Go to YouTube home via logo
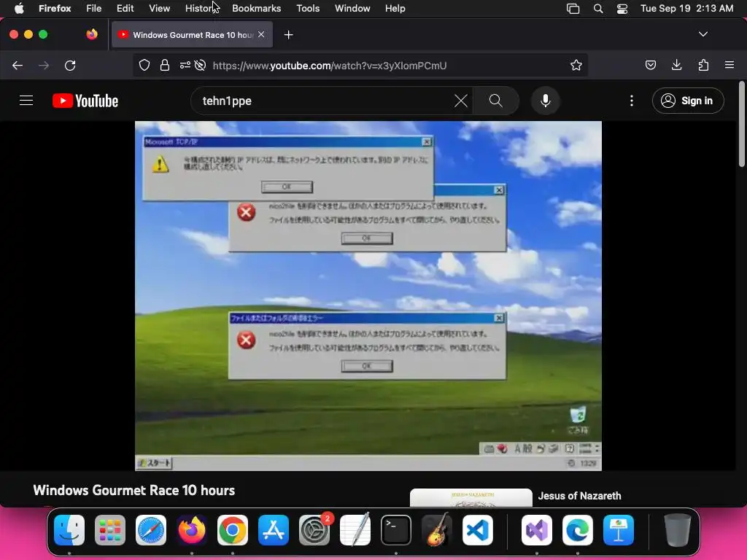 click(x=85, y=101)
